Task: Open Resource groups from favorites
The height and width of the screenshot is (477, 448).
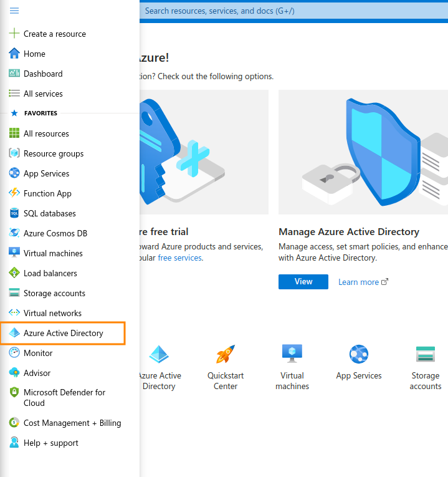Action: pyautogui.click(x=54, y=153)
